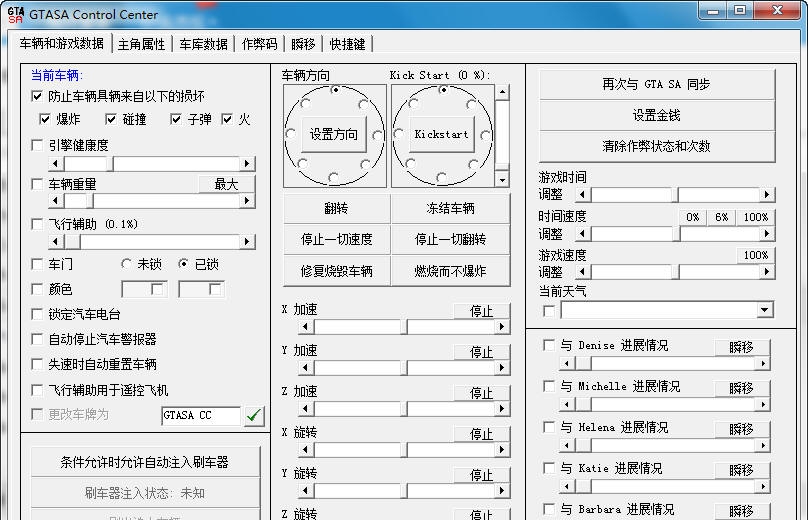Click the 游戏速度 adjustment slider track
Image resolution: width=808 pixels, height=520 pixels.
(675, 272)
